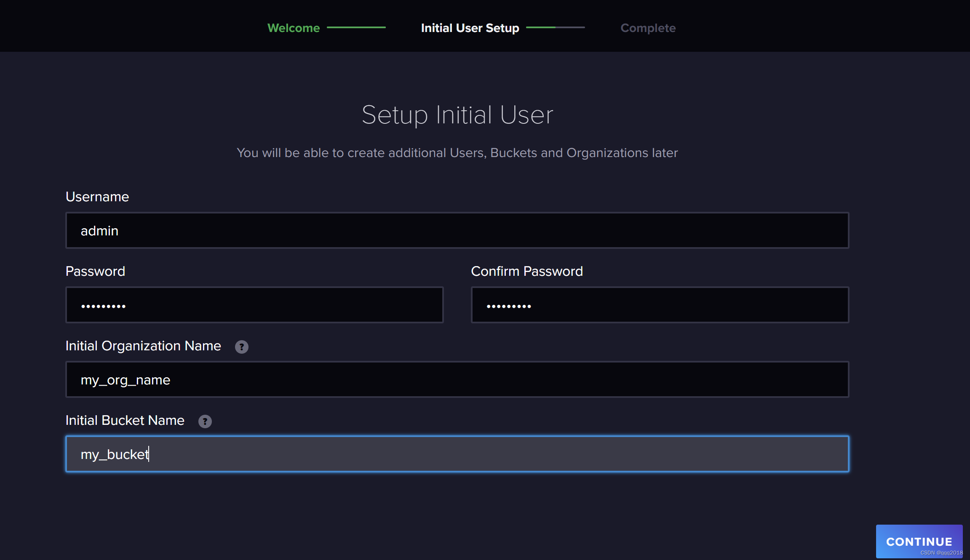Click the subtitle about additional Users and Buckets

(457, 152)
